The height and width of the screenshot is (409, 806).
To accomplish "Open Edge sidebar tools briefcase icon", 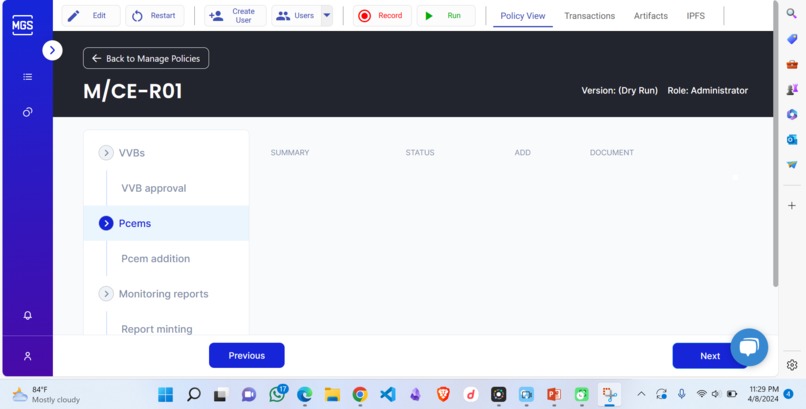I will pos(792,64).
